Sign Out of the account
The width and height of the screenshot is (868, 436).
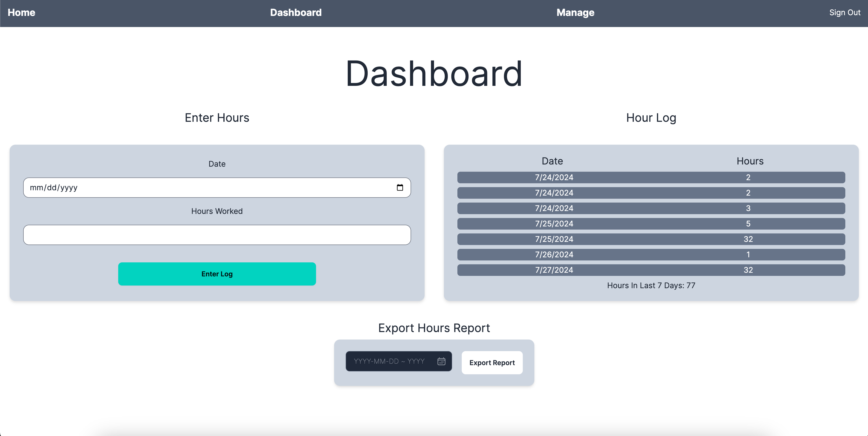[844, 13]
